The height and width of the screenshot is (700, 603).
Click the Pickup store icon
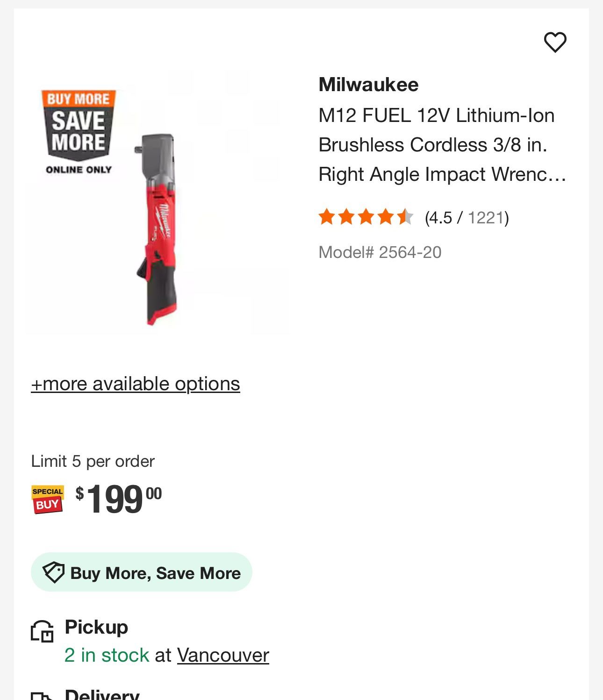point(42,631)
